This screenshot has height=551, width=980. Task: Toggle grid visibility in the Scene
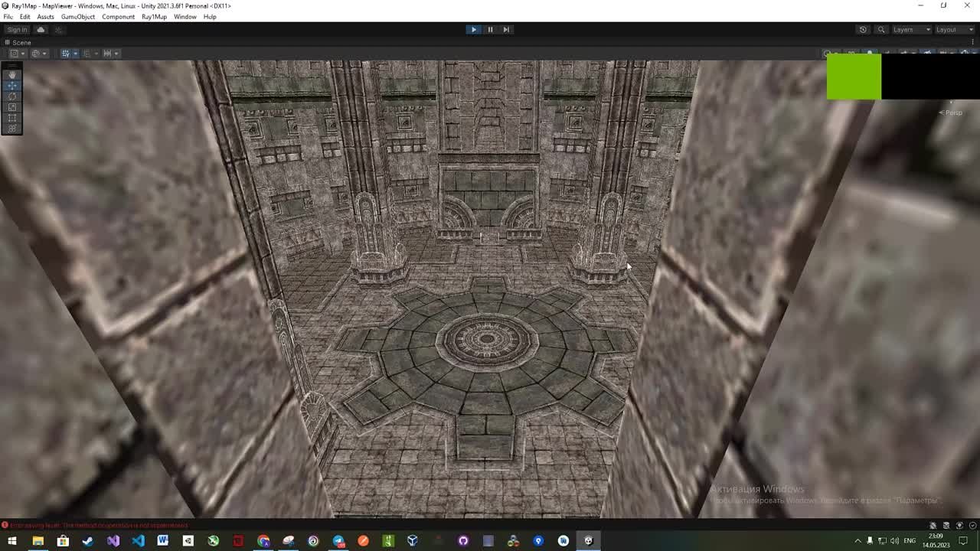(x=64, y=54)
